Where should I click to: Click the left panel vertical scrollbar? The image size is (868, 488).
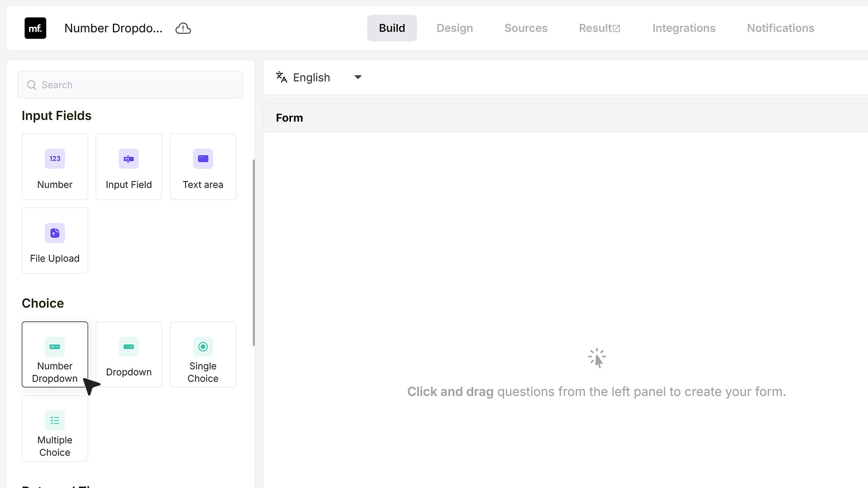pyautogui.click(x=254, y=253)
